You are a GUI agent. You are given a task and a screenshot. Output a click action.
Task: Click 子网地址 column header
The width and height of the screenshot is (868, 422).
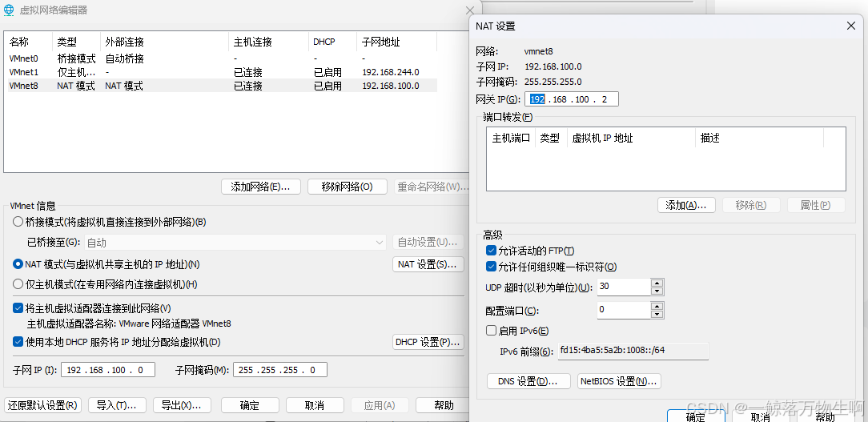pos(397,42)
